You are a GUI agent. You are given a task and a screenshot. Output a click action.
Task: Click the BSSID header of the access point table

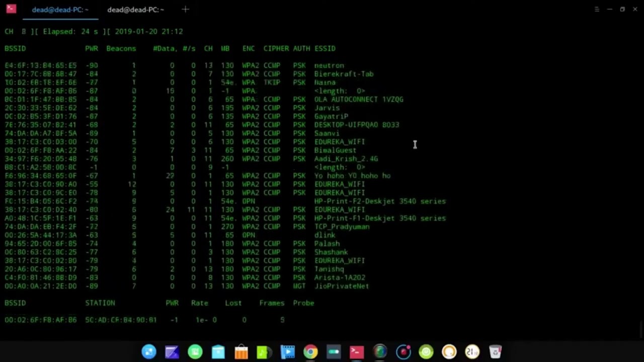[x=15, y=48]
